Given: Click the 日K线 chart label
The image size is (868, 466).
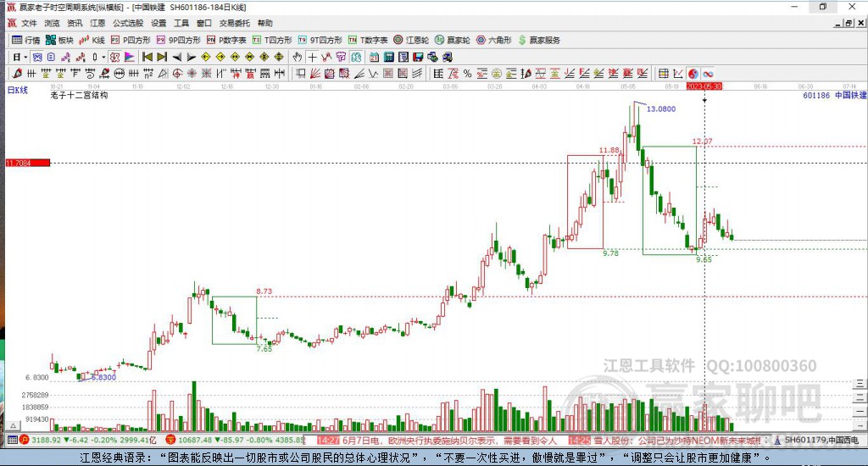Looking at the screenshot, I should (17, 90).
